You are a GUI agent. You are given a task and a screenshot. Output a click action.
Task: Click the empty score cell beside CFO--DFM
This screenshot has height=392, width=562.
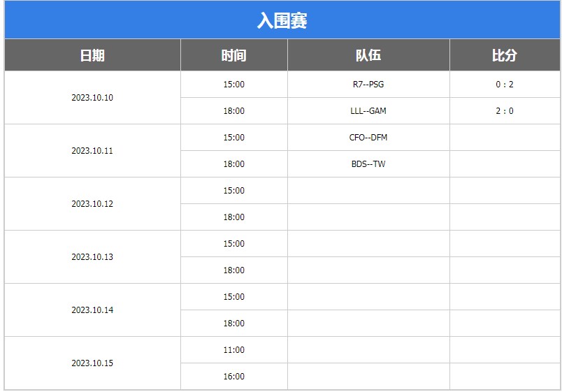click(x=504, y=138)
